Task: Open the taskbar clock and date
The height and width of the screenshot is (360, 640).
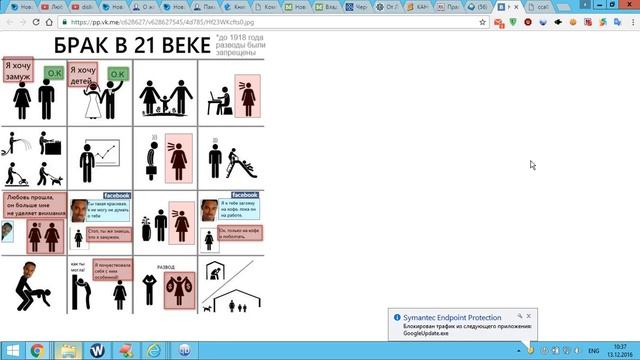Action: coord(620,351)
